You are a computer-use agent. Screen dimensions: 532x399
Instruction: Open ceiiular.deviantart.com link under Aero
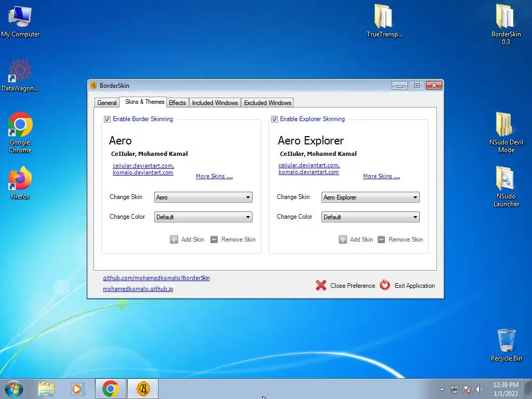click(143, 166)
